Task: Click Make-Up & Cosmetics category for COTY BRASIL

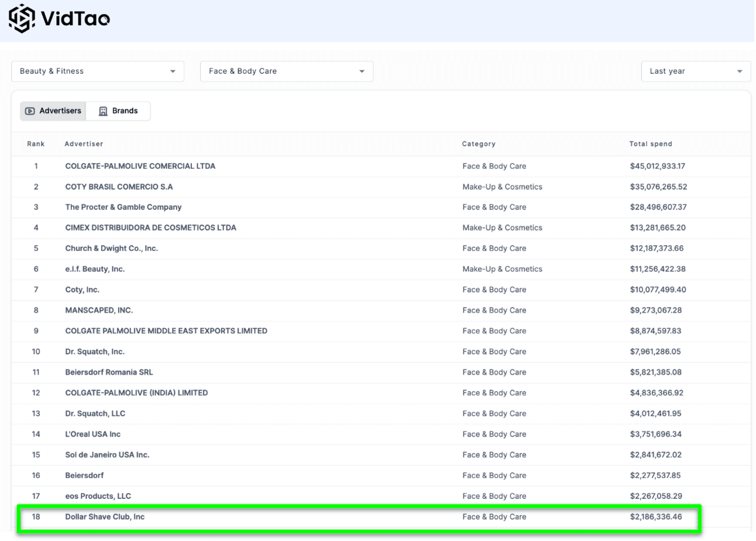Action: 502,187
